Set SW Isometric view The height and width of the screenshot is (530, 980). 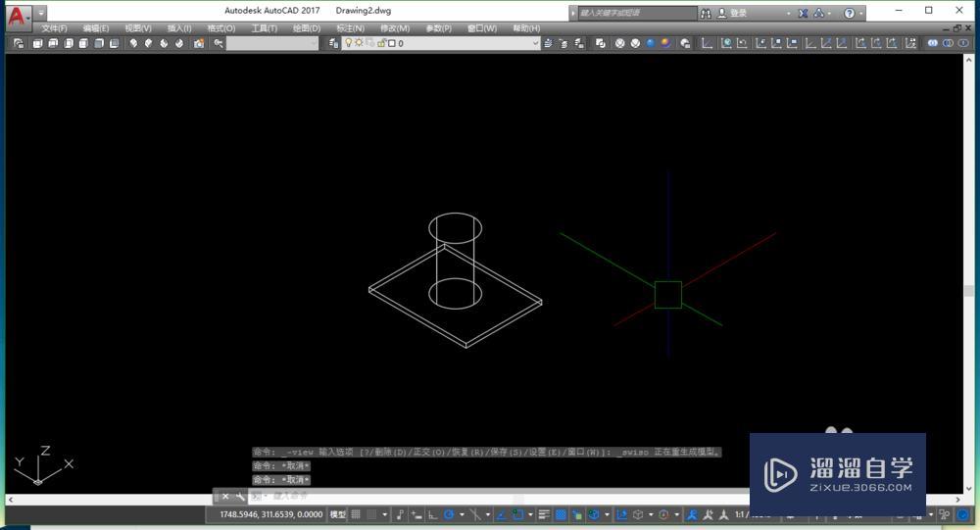(x=133, y=43)
